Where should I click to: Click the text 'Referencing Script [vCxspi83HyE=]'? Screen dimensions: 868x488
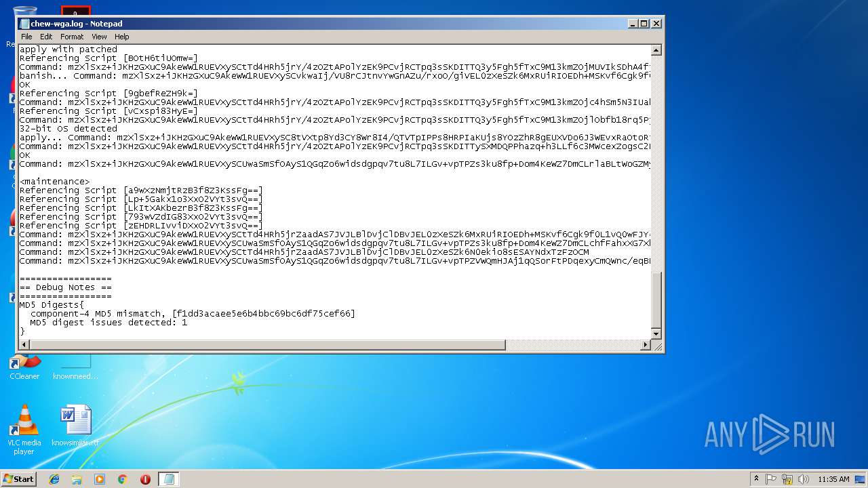click(109, 111)
